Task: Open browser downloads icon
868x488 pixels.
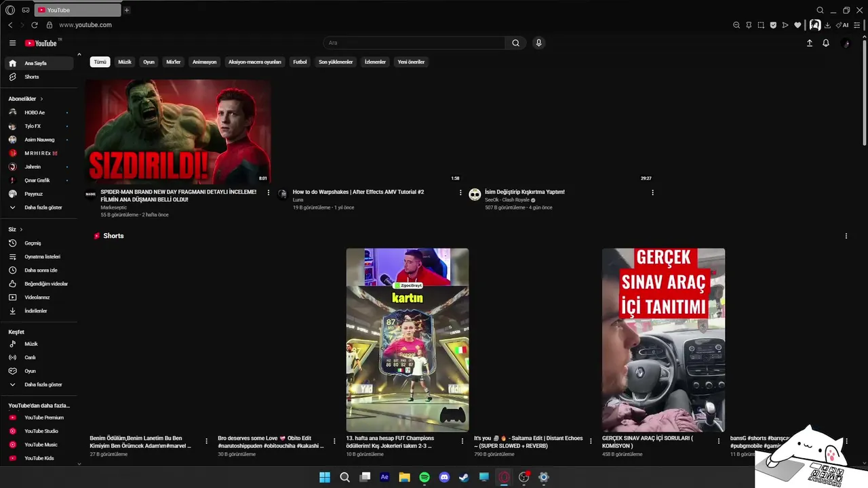Action: (x=827, y=25)
